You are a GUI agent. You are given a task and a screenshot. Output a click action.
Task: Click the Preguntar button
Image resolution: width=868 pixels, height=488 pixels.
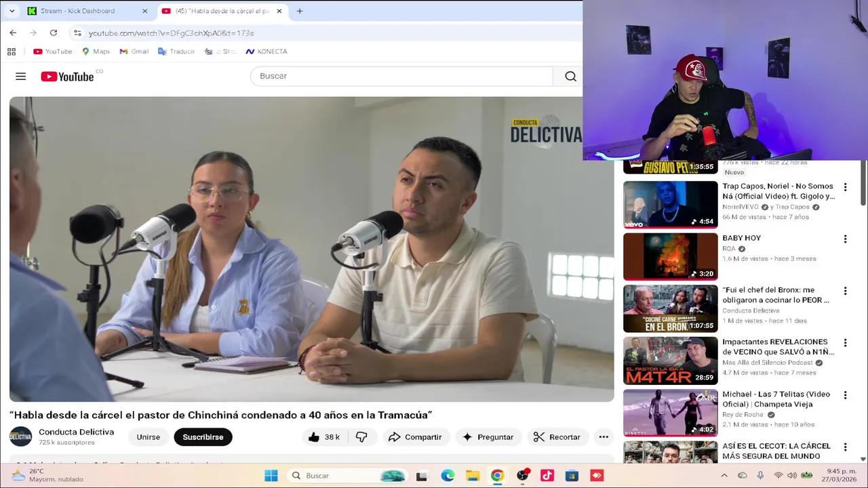tap(488, 437)
